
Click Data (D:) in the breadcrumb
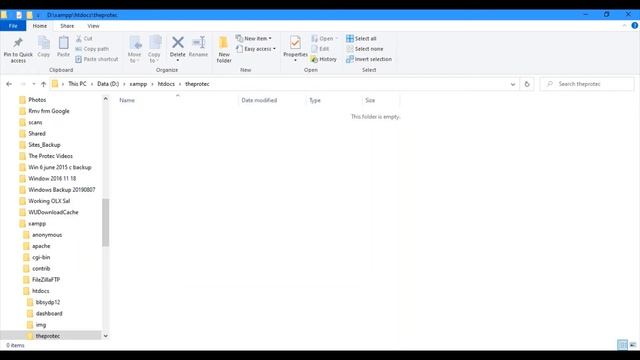point(108,84)
